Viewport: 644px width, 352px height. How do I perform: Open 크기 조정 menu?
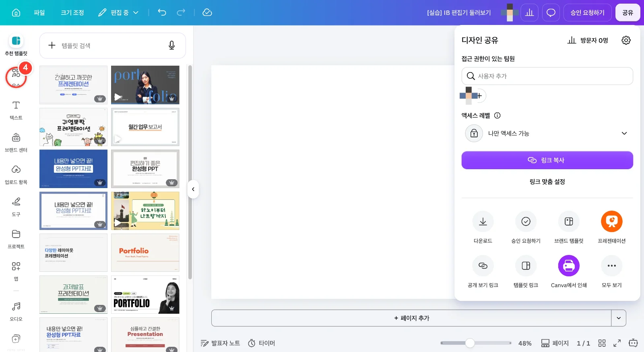[72, 12]
